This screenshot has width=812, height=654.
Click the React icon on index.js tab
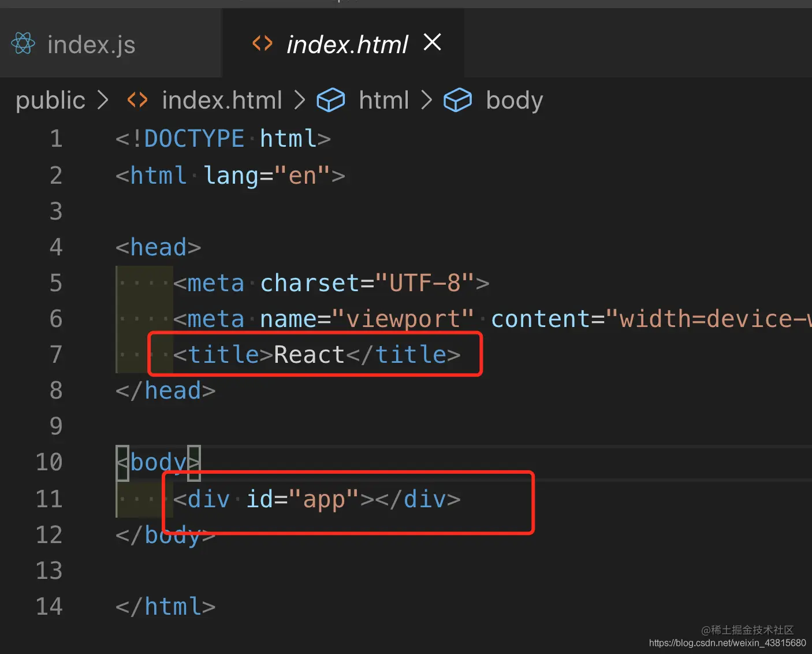click(x=24, y=43)
